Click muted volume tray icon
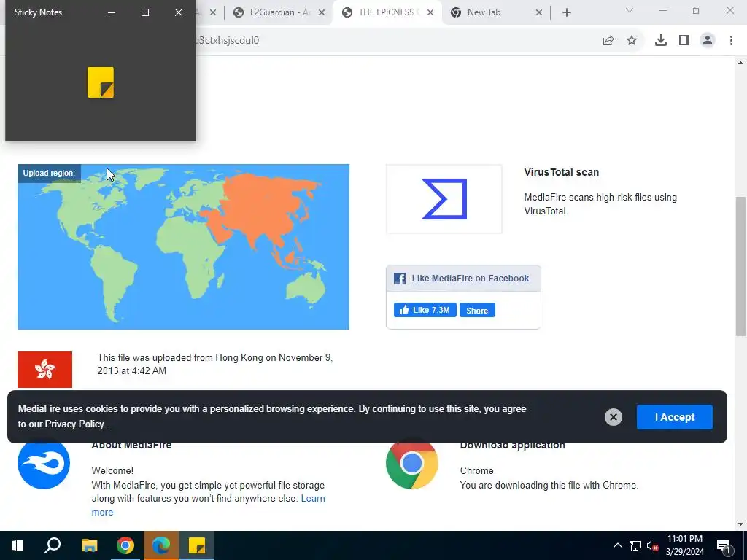Image resolution: width=747 pixels, height=560 pixels. point(653,545)
